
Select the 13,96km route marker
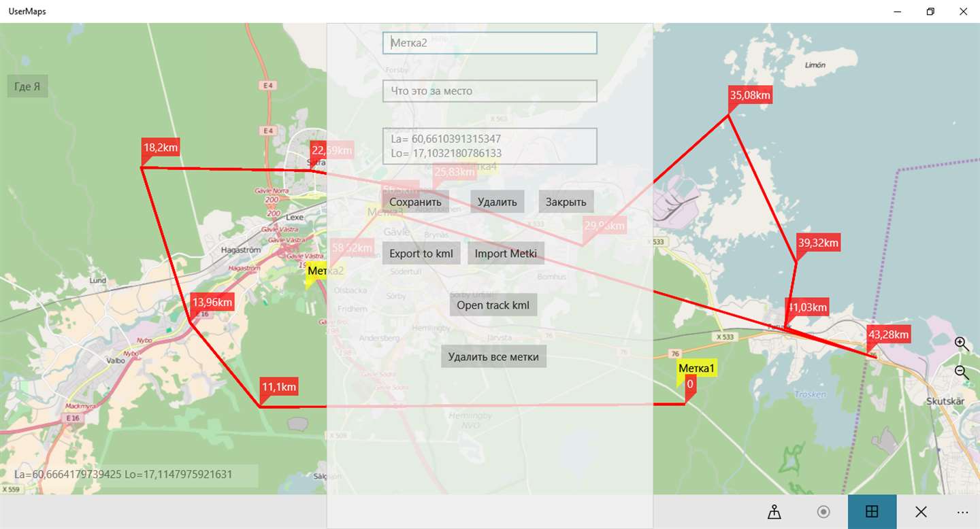point(212,302)
